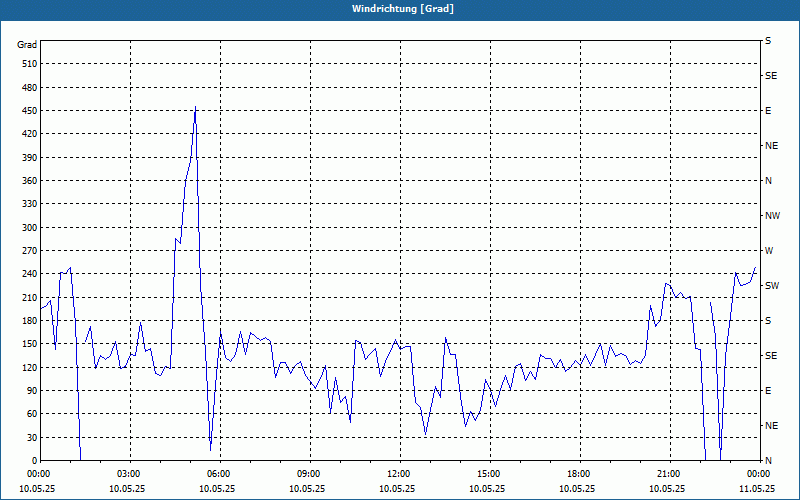The width and height of the screenshot is (800, 500).
Task: Click the 21:00 time axis label
Action: click(x=669, y=474)
